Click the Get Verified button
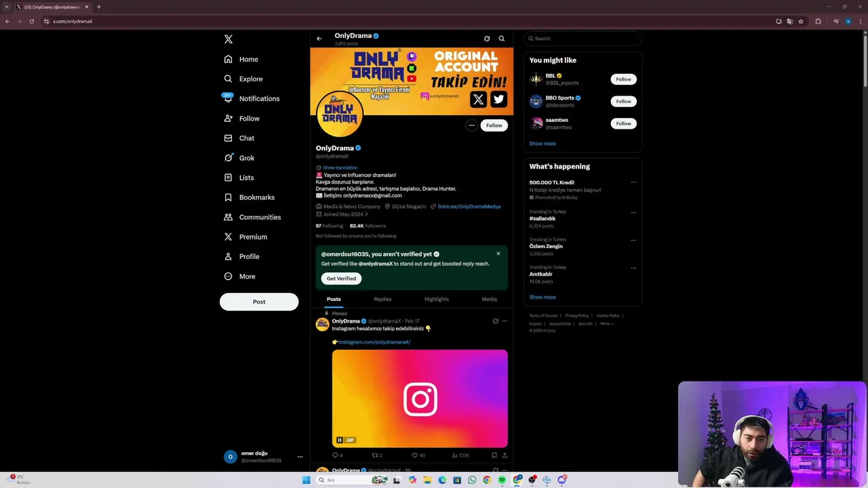The image size is (868, 488). pyautogui.click(x=341, y=279)
